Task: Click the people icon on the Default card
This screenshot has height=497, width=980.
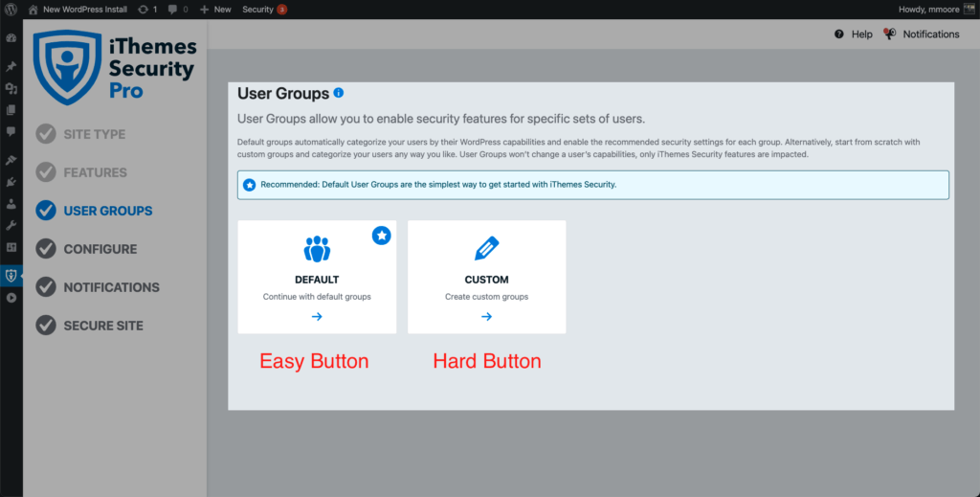Action: pyautogui.click(x=317, y=249)
